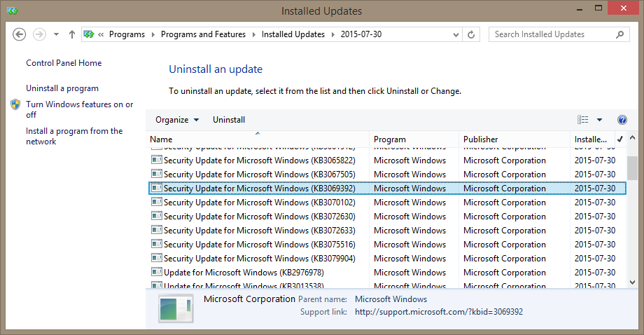Sort by the Publisher column header

[x=514, y=139]
